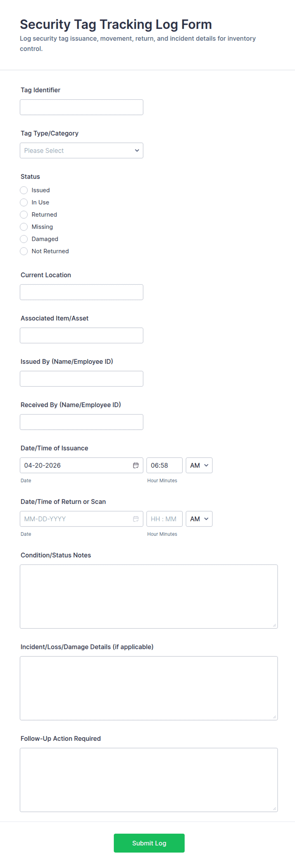Click the Issued By name field
Viewport: 295px width, 868px height.
82,379
